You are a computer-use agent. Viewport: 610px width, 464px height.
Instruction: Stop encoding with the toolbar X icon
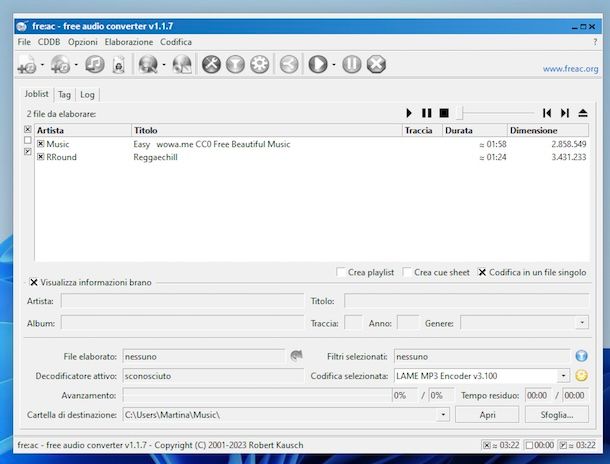376,64
